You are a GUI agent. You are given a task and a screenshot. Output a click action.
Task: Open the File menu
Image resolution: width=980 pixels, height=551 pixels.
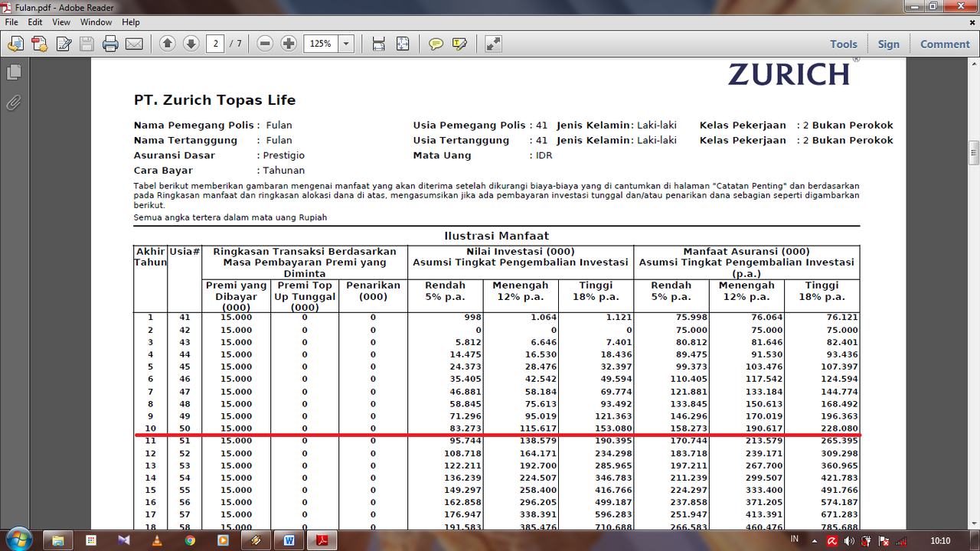coord(11,22)
